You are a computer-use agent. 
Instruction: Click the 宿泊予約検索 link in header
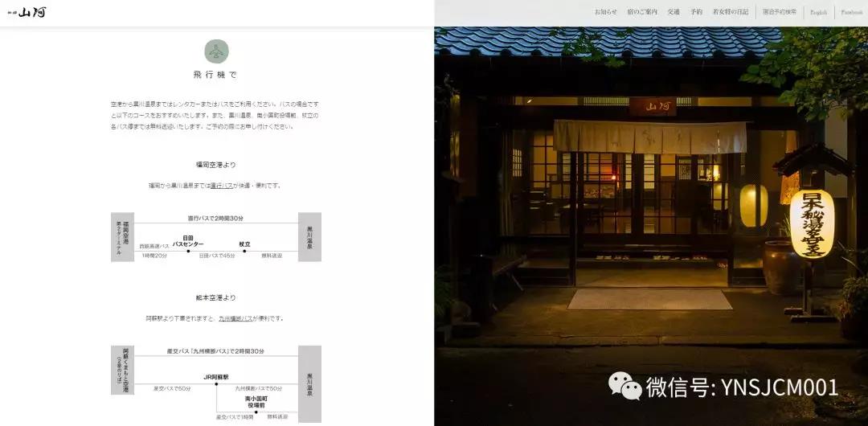click(780, 11)
